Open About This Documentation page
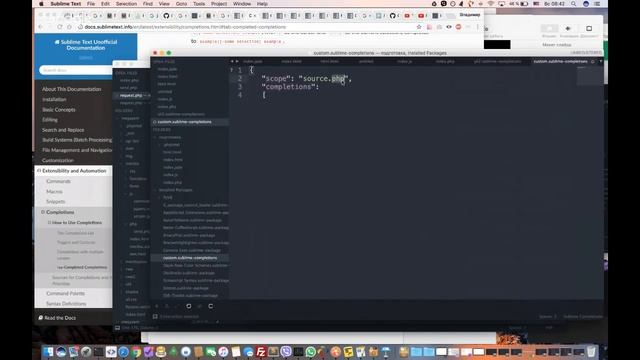This screenshot has height=360, width=640. (71, 89)
